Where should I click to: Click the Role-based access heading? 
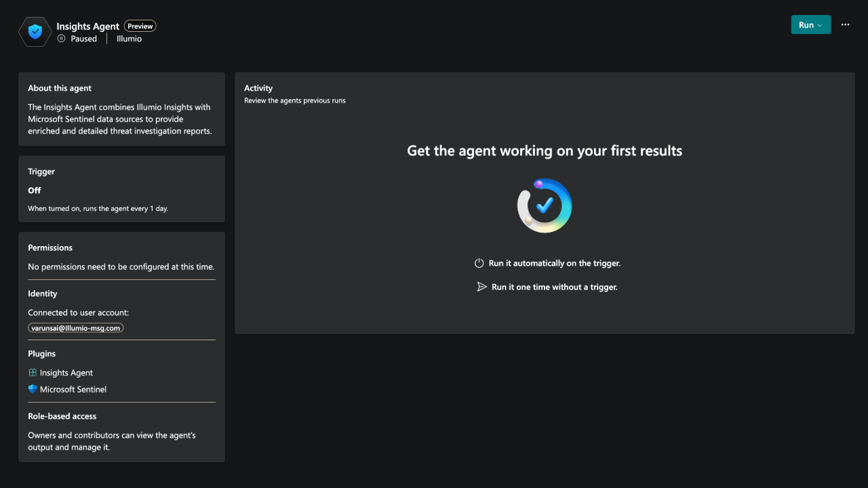[62, 416]
